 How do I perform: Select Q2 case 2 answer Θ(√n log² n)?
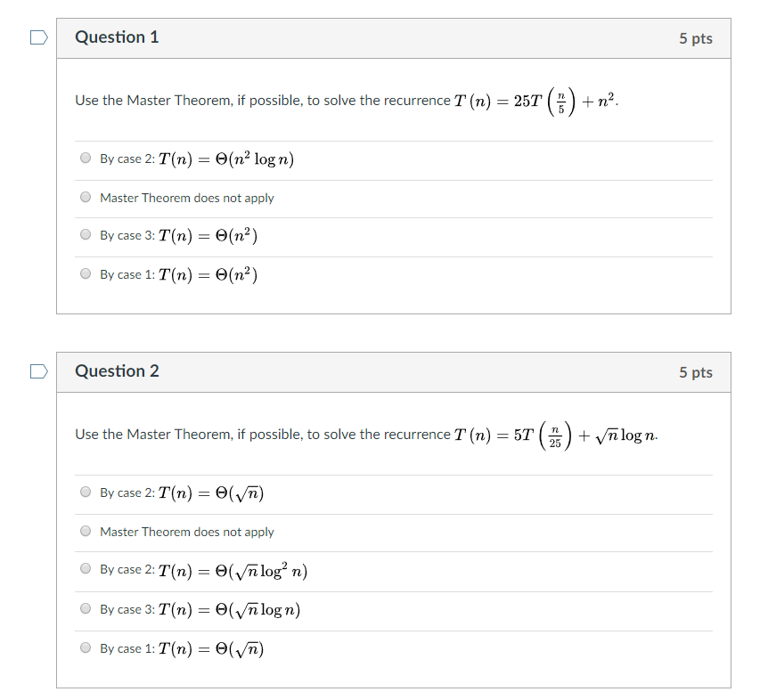click(86, 569)
